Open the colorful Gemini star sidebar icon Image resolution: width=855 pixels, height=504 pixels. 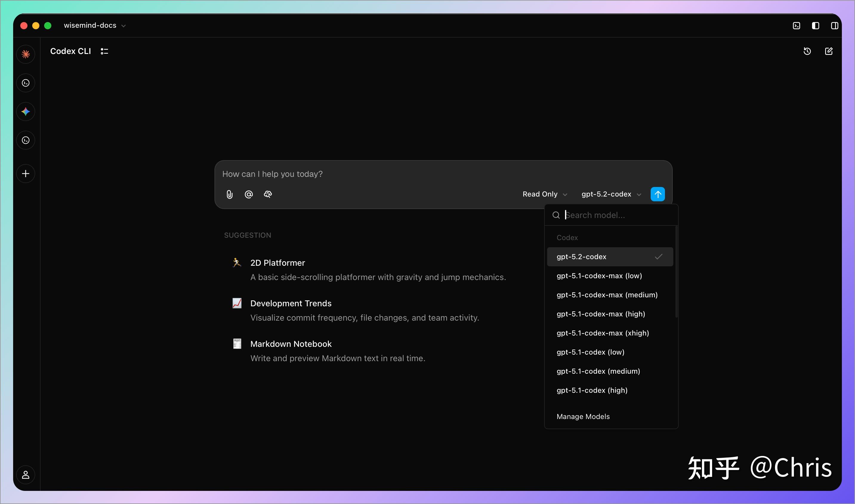(x=26, y=112)
